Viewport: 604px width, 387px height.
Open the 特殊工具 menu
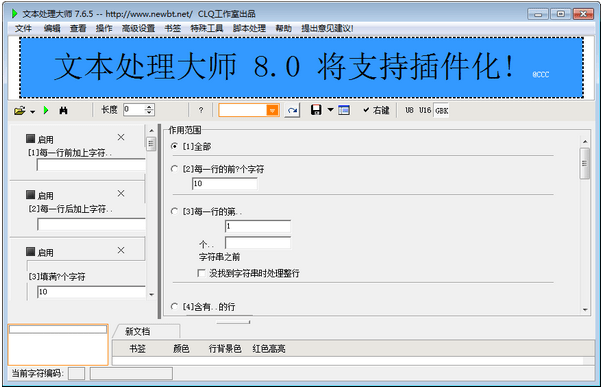tap(206, 28)
